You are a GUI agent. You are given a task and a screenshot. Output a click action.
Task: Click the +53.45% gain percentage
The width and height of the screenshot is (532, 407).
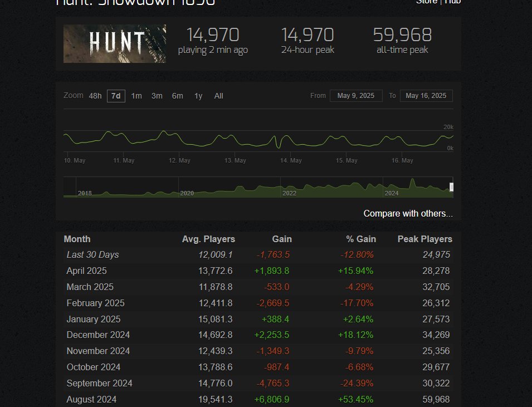point(355,399)
